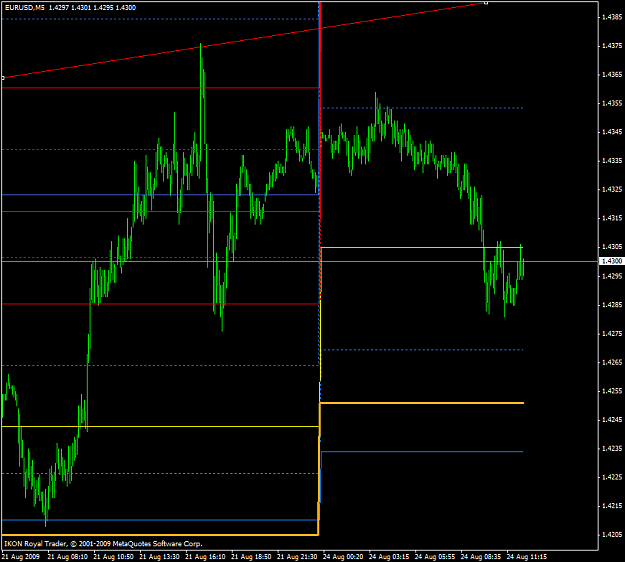The height and width of the screenshot is (562, 625).
Task: Click the 21 Aug 10:50 time label
Action: pos(113,556)
